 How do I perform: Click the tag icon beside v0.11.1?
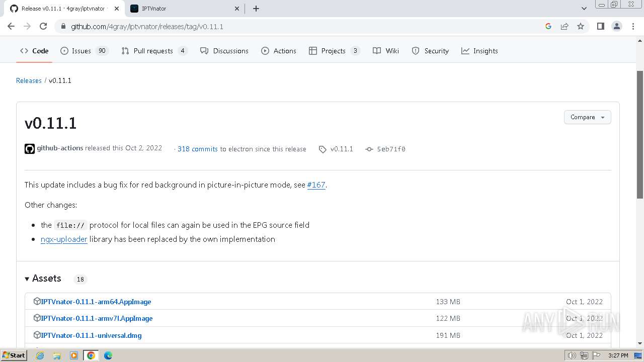tap(323, 149)
